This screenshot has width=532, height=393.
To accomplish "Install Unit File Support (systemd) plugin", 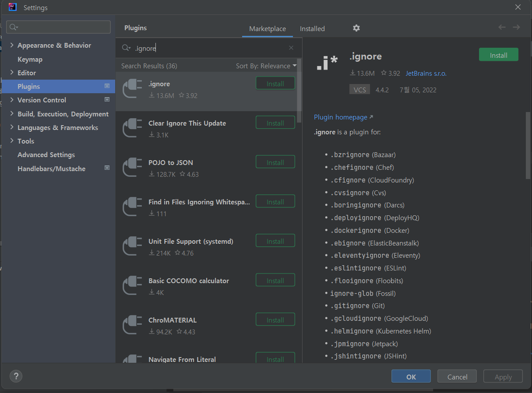I will point(275,241).
